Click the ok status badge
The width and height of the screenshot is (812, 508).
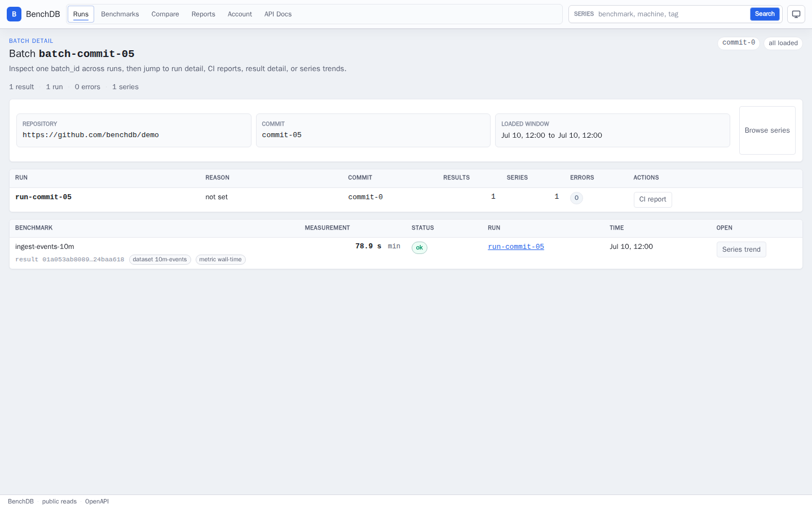pyautogui.click(x=420, y=248)
